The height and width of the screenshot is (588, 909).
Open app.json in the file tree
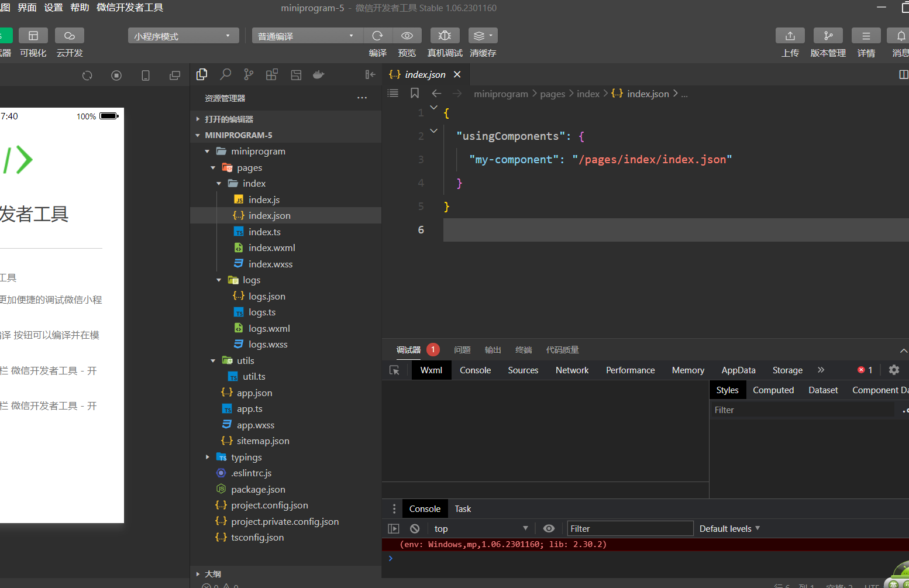(x=254, y=393)
